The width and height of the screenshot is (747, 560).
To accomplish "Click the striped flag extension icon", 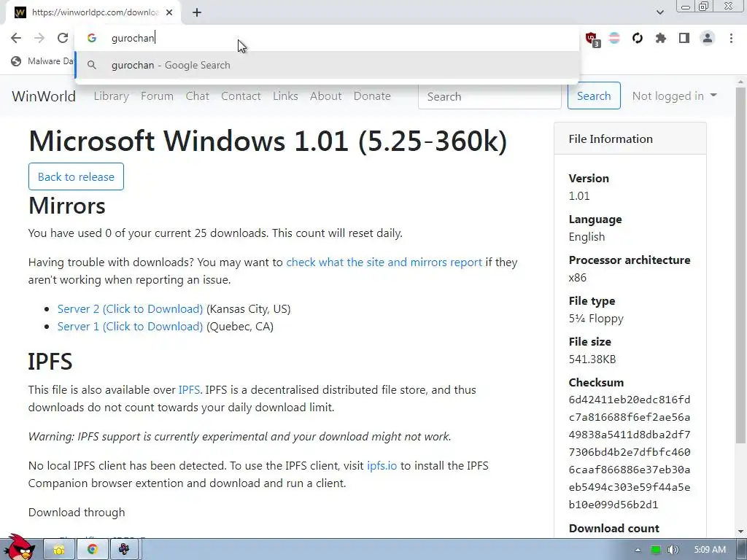I will click(614, 38).
